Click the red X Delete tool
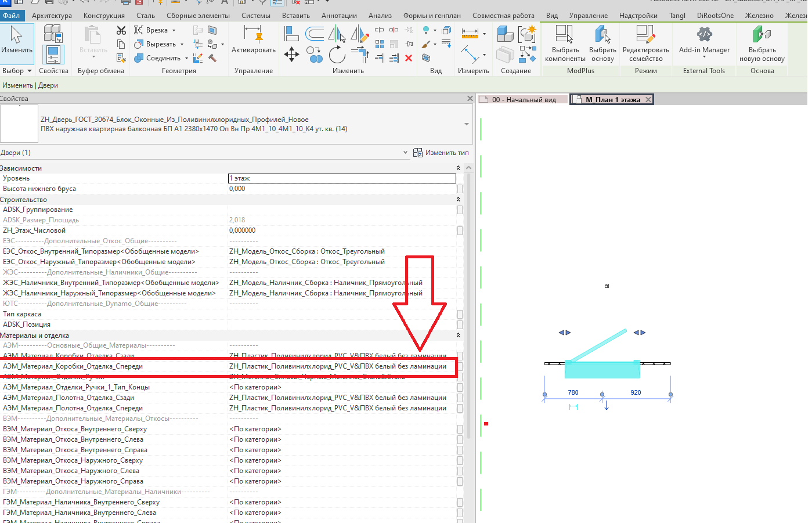Screen dimensions: 812x523 pyautogui.click(x=409, y=57)
